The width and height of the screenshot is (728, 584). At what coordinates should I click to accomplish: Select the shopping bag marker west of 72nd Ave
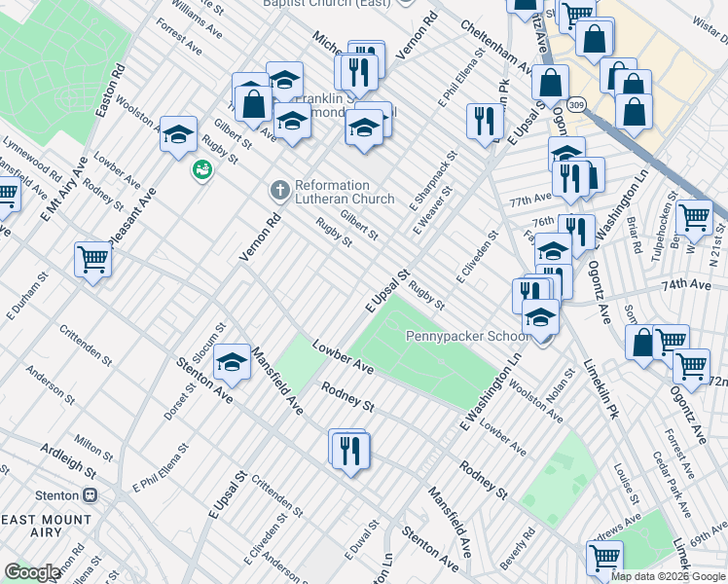click(643, 344)
